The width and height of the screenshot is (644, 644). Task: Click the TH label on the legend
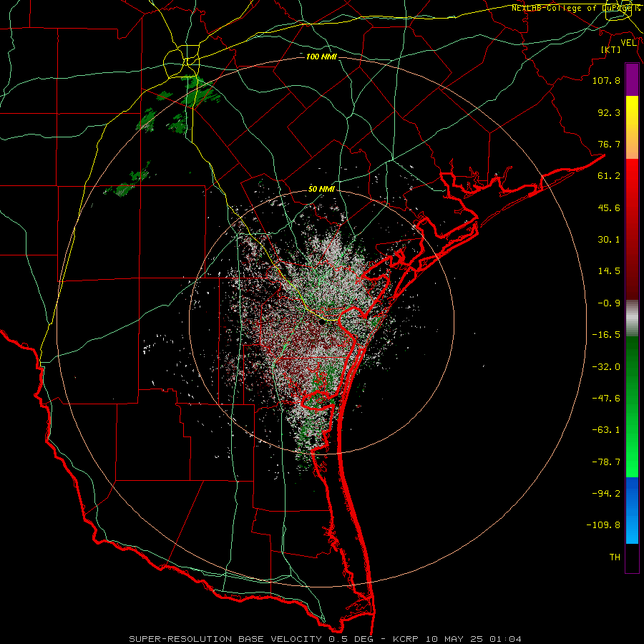click(615, 557)
